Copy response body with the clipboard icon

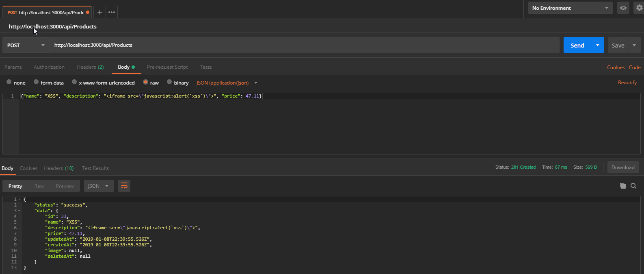click(x=622, y=186)
